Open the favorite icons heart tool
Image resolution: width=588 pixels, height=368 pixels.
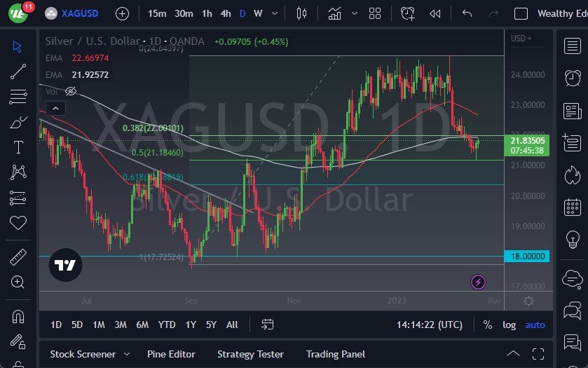pos(18,223)
